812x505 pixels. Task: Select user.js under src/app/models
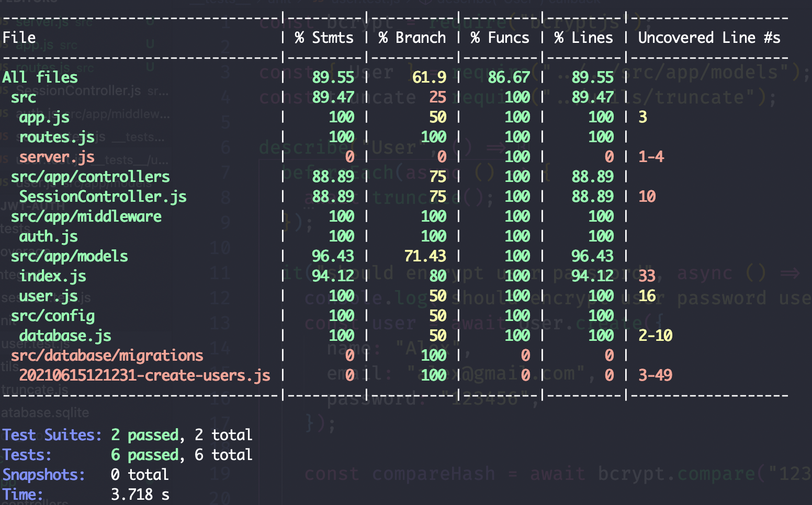48,296
